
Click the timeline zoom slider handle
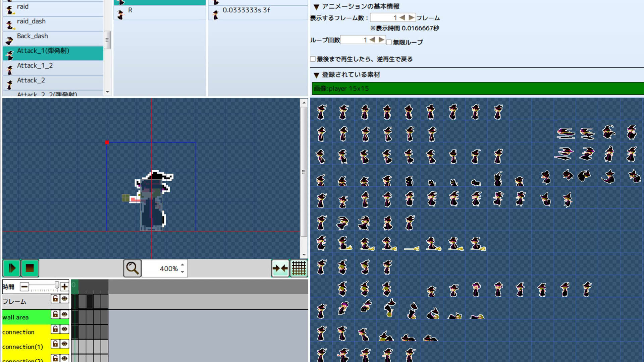tap(57, 286)
